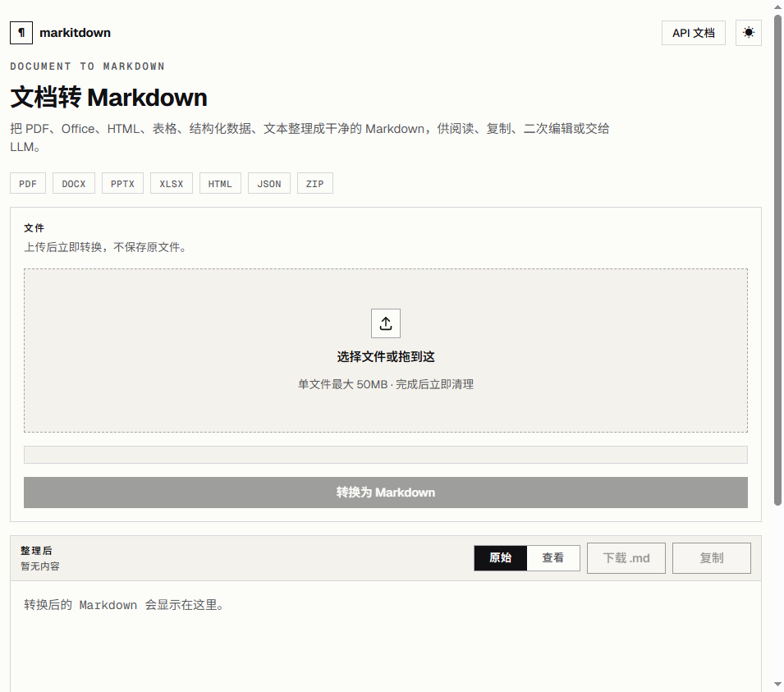Click the markitdown brand name

(75, 33)
